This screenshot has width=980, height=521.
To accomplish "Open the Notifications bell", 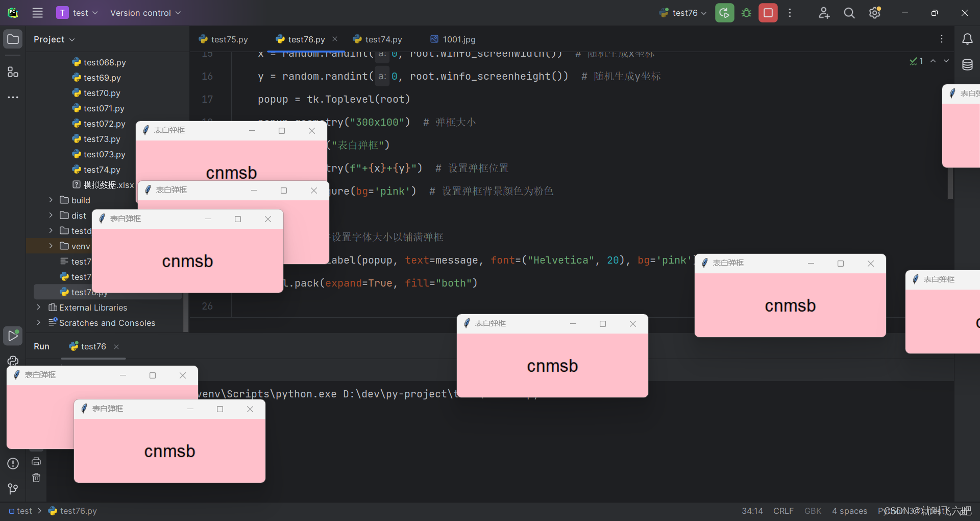I will tap(967, 39).
